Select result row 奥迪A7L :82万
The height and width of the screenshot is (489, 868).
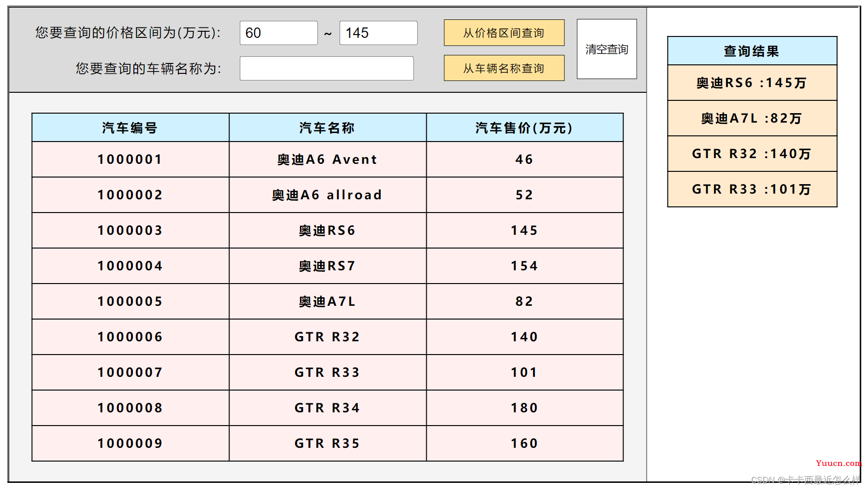coord(752,118)
